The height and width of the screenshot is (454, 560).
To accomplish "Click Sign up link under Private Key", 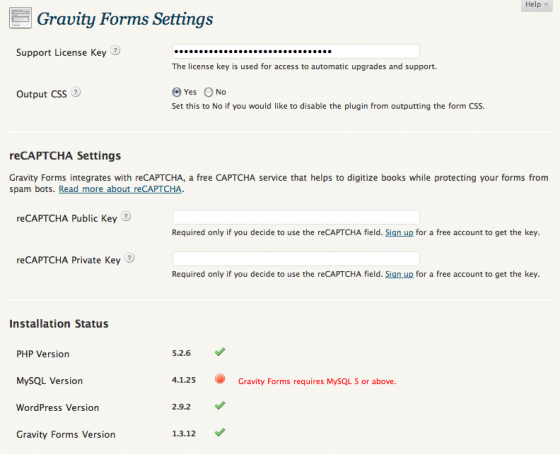I will (x=399, y=274).
